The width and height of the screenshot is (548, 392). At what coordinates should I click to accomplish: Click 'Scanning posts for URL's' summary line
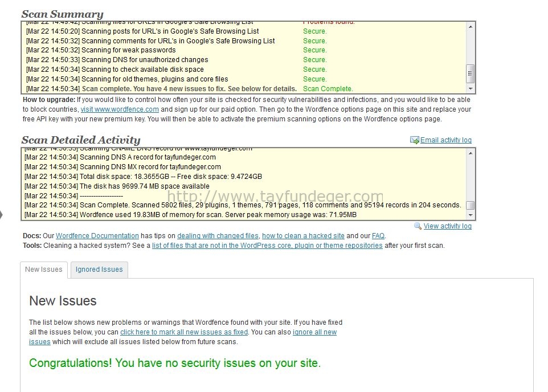click(x=142, y=31)
